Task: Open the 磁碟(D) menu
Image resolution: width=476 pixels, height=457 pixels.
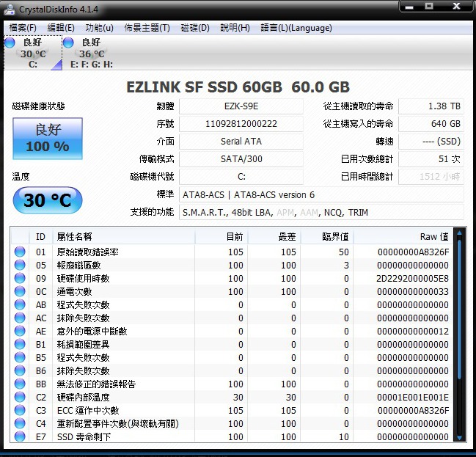Action: click(195, 28)
